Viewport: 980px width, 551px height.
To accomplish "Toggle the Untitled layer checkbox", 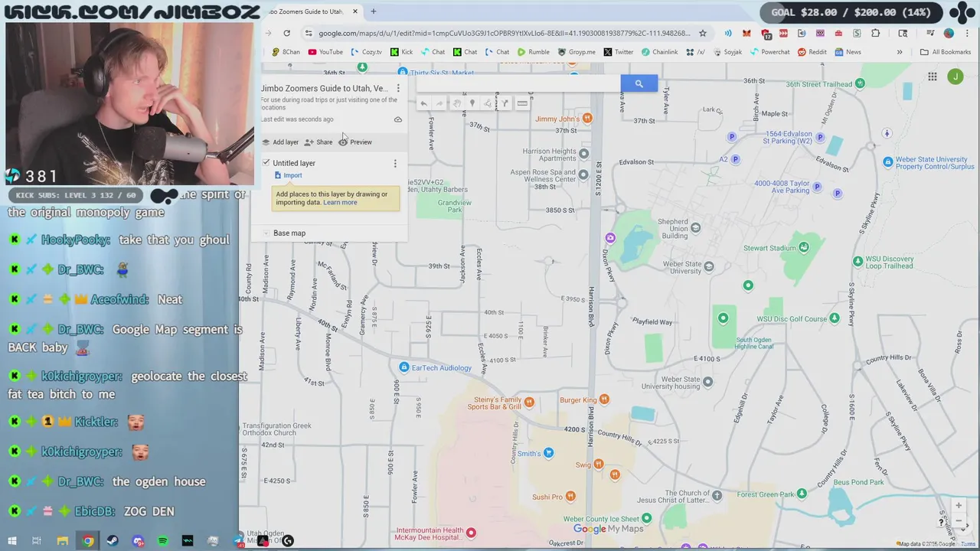I will (266, 163).
